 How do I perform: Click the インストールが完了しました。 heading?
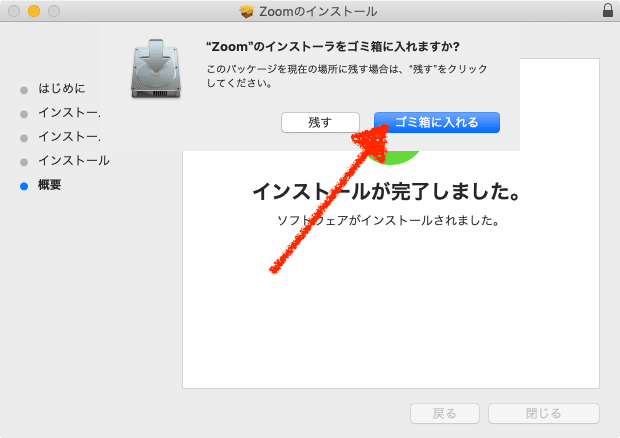(x=386, y=192)
